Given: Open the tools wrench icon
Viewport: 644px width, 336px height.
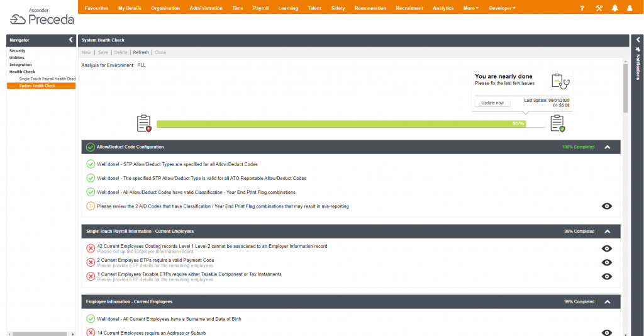Looking at the screenshot, I should tap(599, 8).
